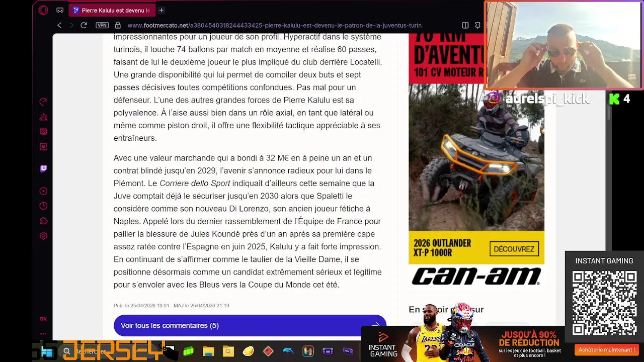Open the Player sidebar icon
The width and height of the screenshot is (644, 362).
coord(43,191)
